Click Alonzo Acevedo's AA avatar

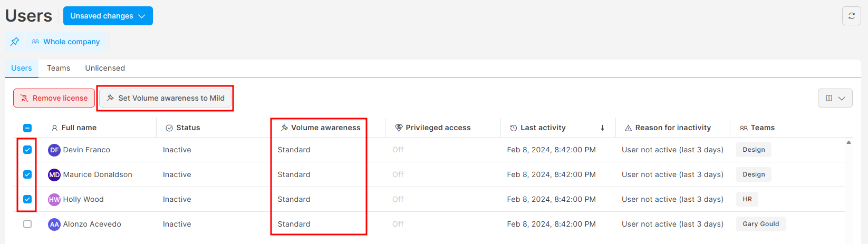point(54,225)
